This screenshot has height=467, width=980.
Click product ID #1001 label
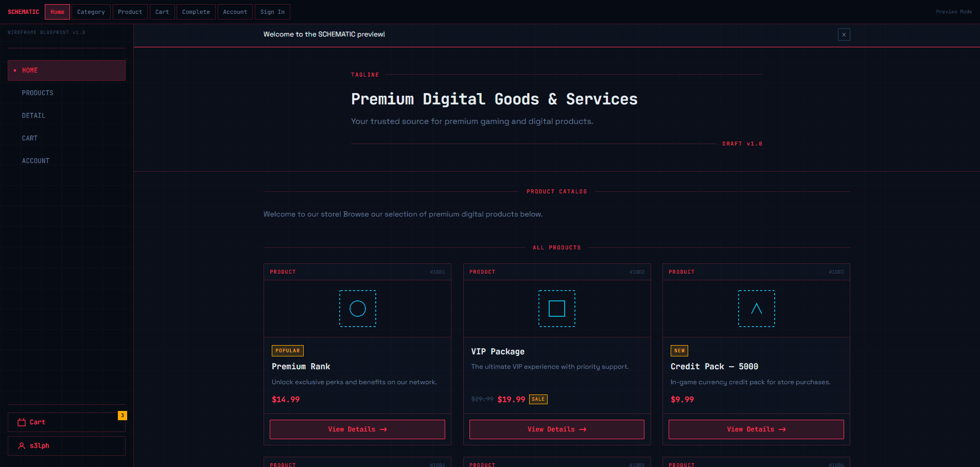437,272
